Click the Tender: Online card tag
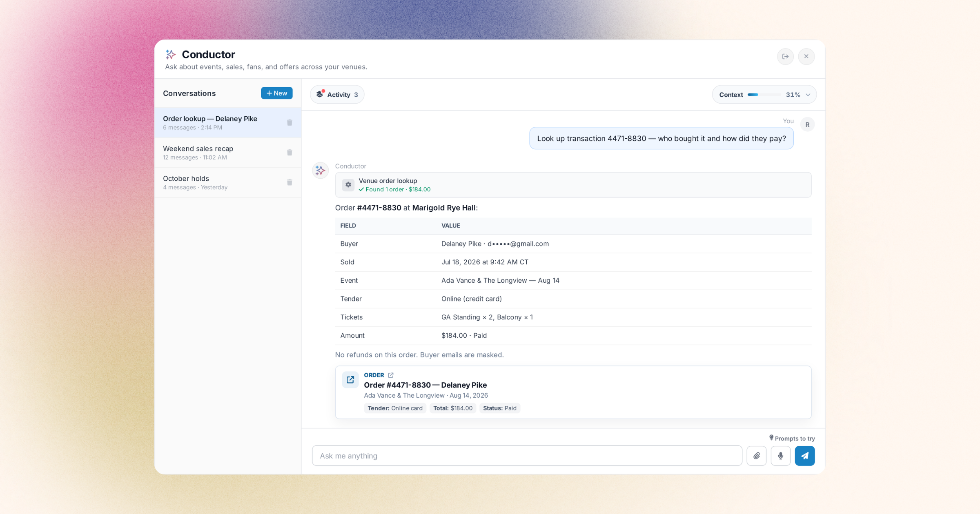Screen dimensions: 980x514 (x=395, y=408)
